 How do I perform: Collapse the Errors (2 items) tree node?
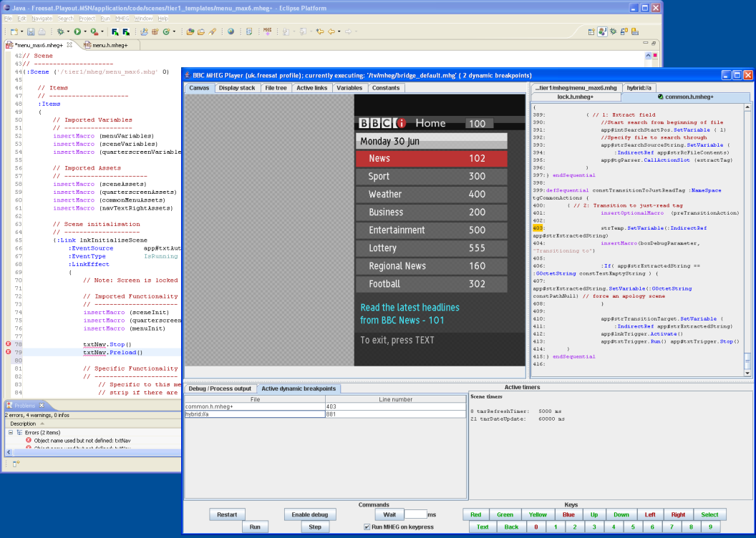11,432
